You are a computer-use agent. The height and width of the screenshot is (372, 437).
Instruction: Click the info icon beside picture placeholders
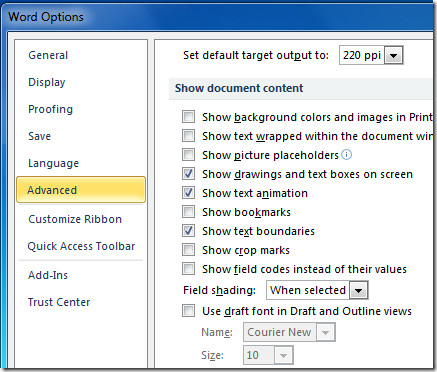347,155
